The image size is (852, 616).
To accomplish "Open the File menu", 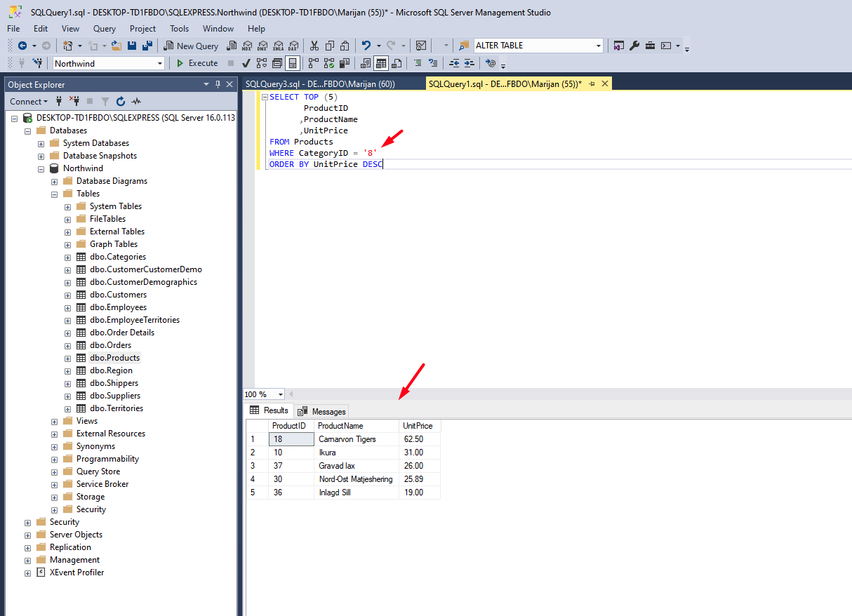I will tap(13, 29).
